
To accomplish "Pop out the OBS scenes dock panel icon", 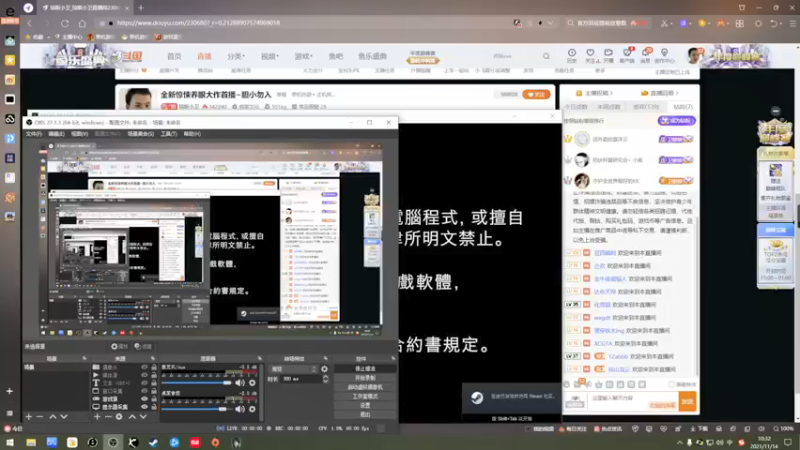I will click(x=85, y=359).
